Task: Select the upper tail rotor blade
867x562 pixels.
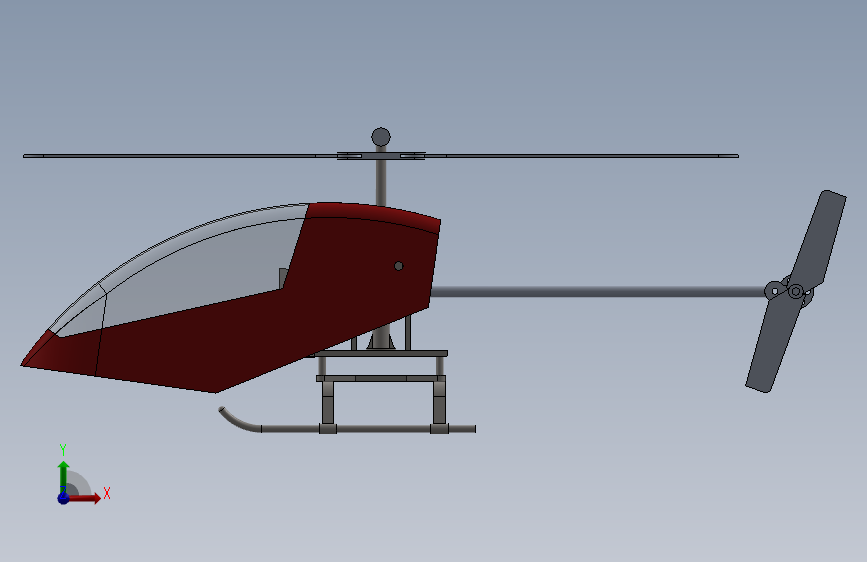Action: pos(819,238)
